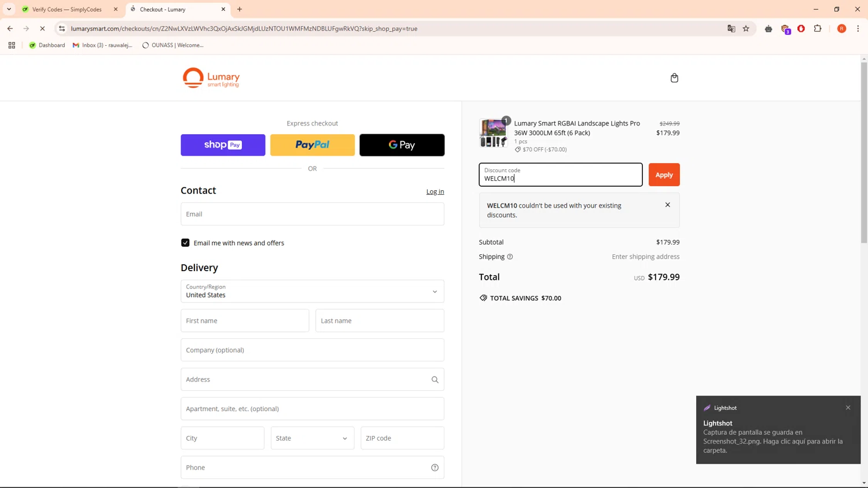This screenshot has height=488, width=868.
Task: Go back to the previous page
Action: 10,28
